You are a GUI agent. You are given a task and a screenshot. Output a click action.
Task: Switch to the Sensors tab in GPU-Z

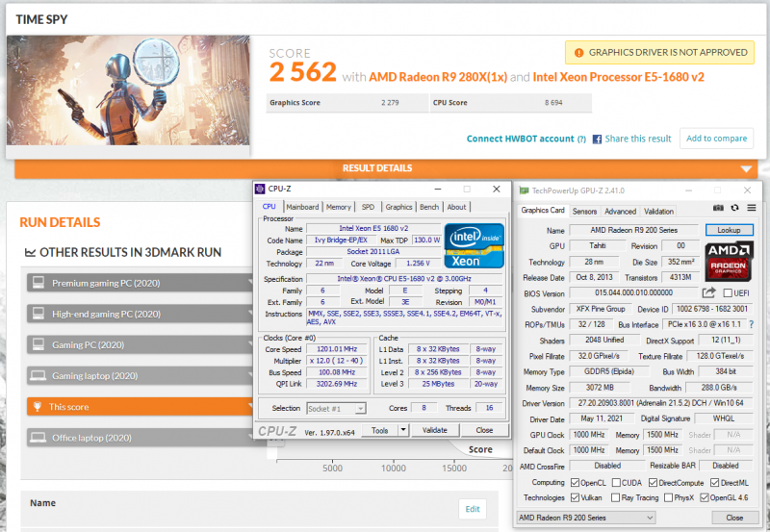pyautogui.click(x=584, y=211)
